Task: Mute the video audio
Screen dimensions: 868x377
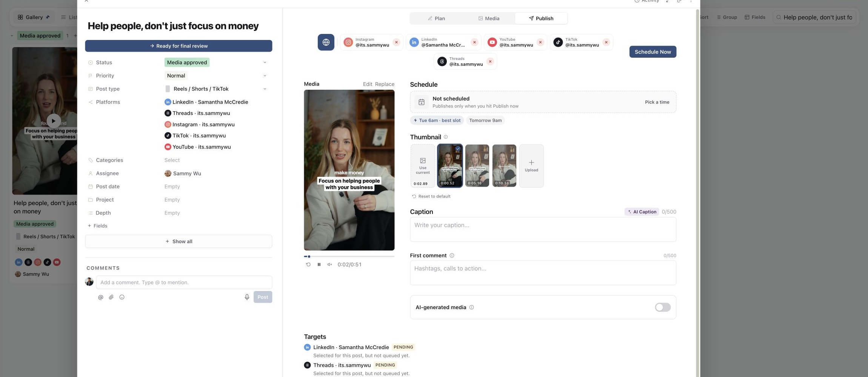Action: [329, 265]
